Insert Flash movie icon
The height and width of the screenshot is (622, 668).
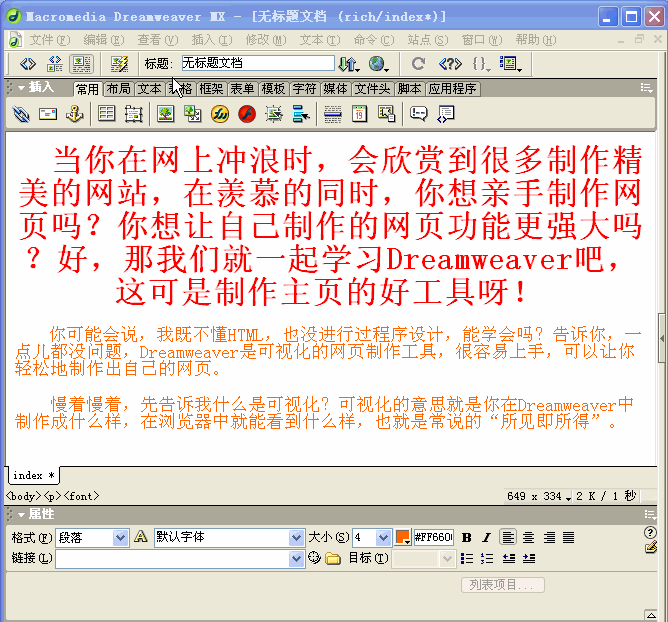[247, 114]
